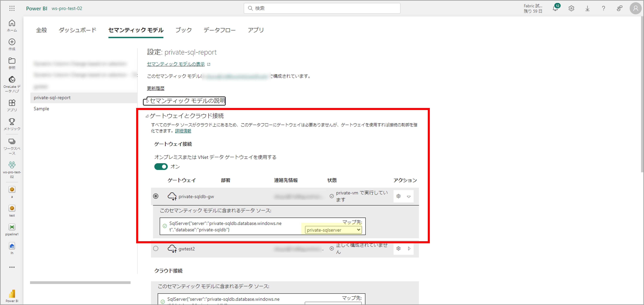Viewport: 644px width, 305px height.
Task: Open ws-pro-test-02 workspace sidebar icon
Action: click(12, 170)
